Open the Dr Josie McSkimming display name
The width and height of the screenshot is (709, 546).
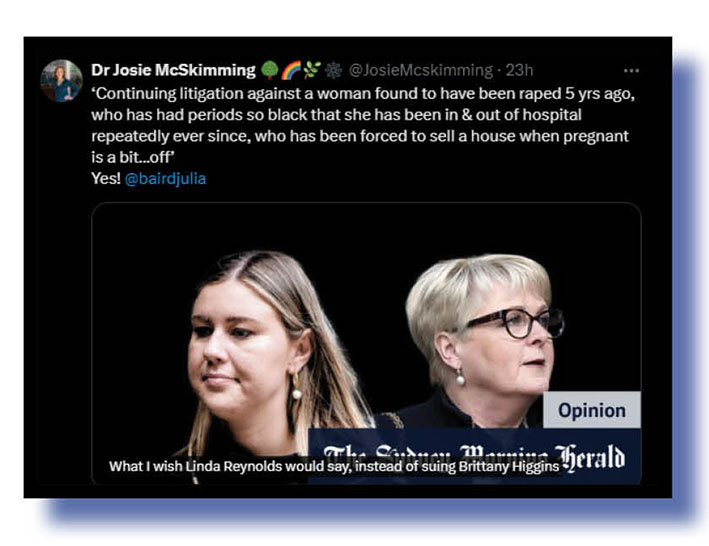coord(173,70)
